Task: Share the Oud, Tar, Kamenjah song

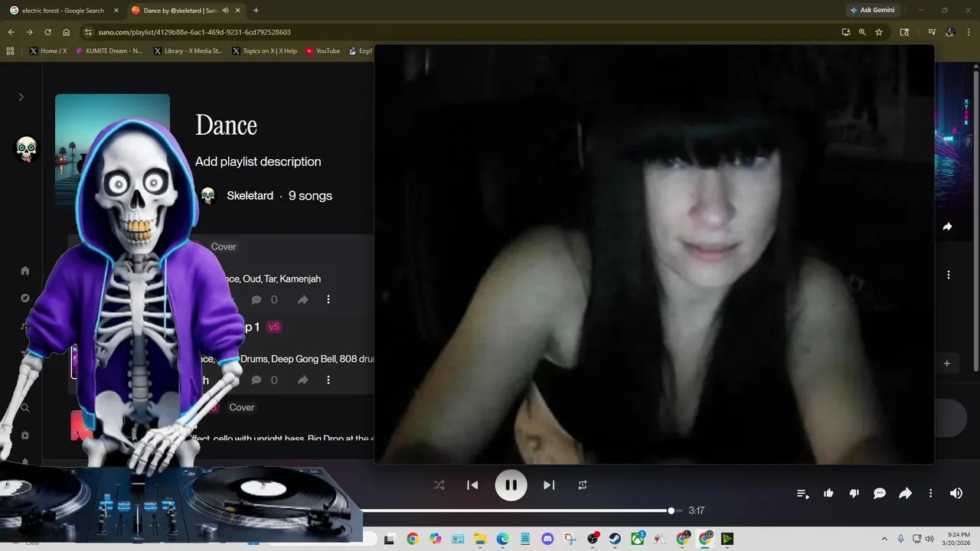Action: point(303,300)
